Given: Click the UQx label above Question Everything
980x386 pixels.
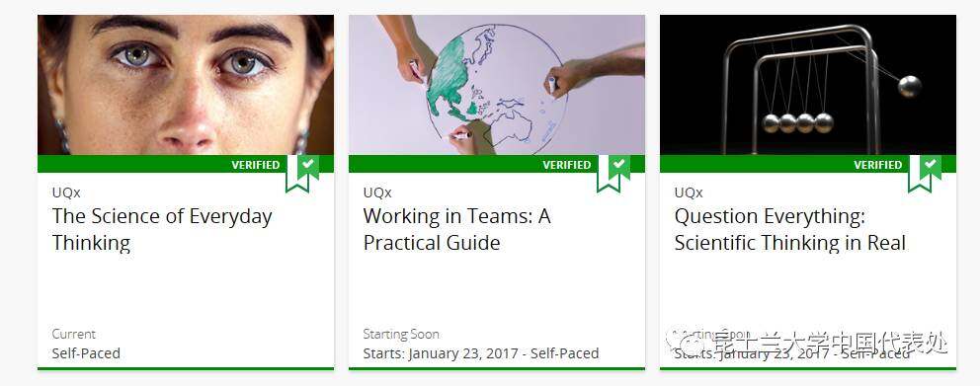Looking at the screenshot, I should [x=689, y=193].
